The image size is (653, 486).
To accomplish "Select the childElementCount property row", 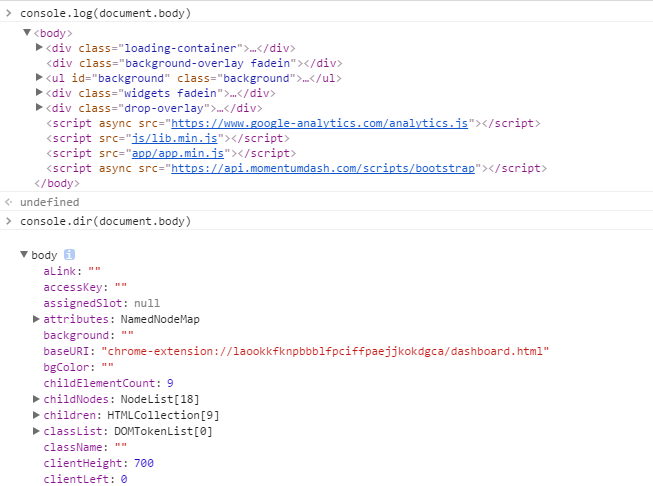I will coord(108,383).
